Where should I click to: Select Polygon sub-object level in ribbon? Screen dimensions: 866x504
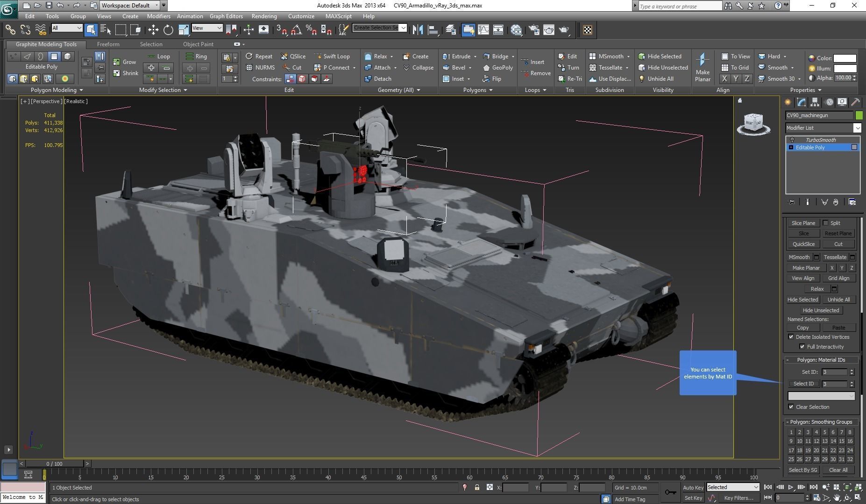click(x=54, y=56)
